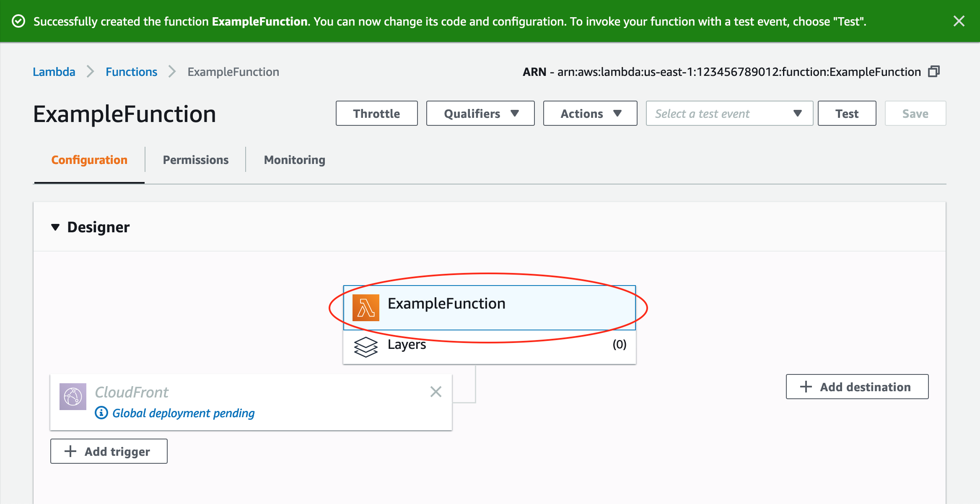Click the success checkmark icon in banner
Screen dimensions: 980x504
point(18,21)
